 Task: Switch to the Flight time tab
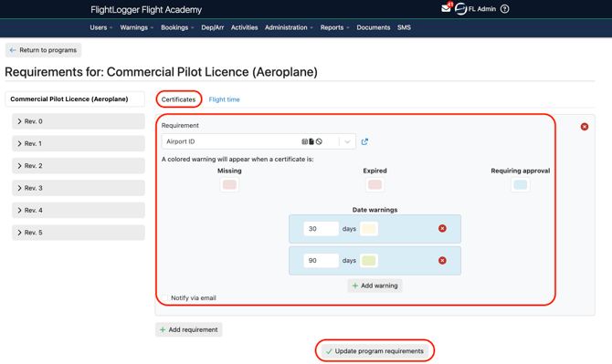pos(224,99)
